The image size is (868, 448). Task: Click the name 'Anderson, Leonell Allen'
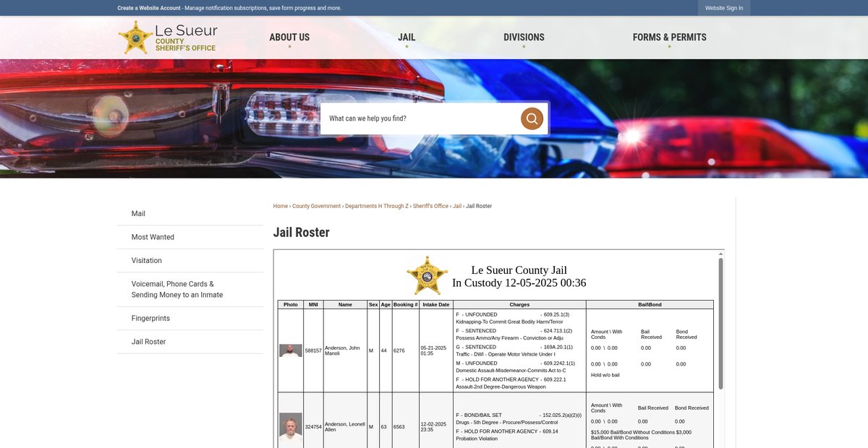[345, 427]
